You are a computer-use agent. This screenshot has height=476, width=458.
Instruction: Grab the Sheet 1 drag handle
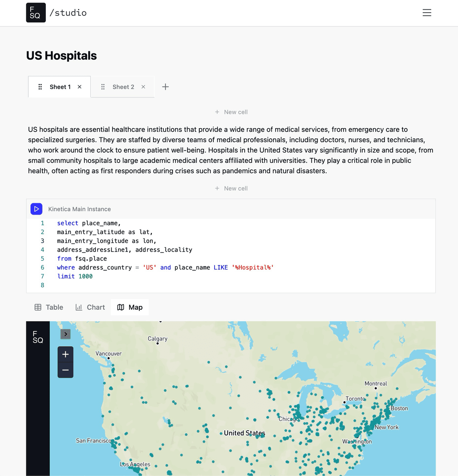(x=40, y=87)
